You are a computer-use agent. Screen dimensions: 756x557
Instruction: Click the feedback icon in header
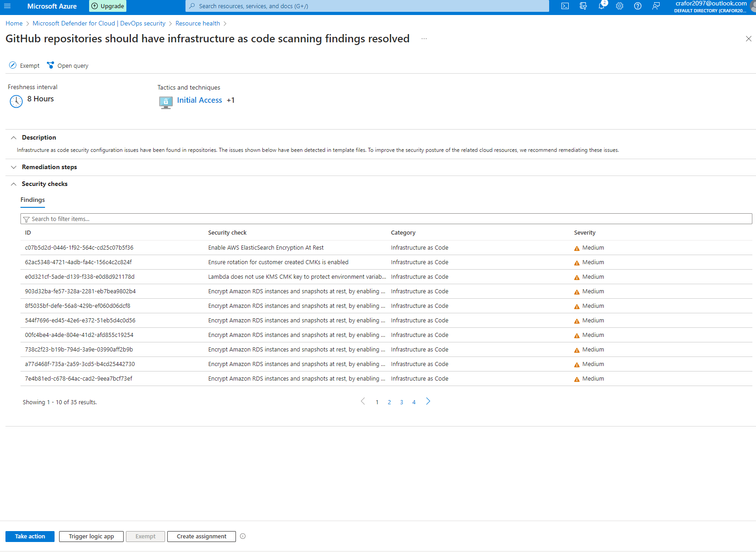pos(656,6)
